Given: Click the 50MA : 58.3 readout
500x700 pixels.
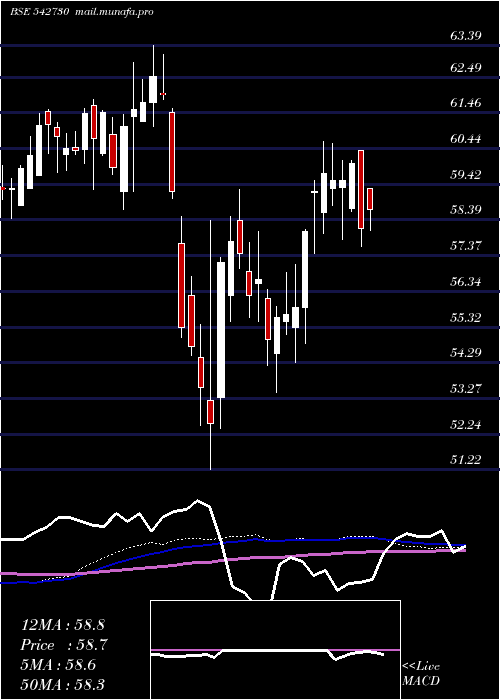Looking at the screenshot, I should click(62, 684).
